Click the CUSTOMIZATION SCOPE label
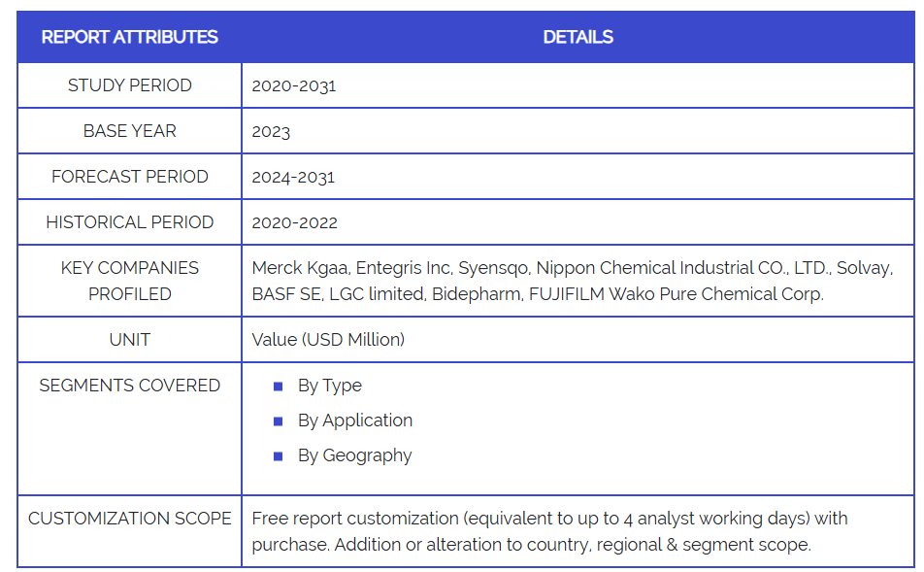 (130, 519)
